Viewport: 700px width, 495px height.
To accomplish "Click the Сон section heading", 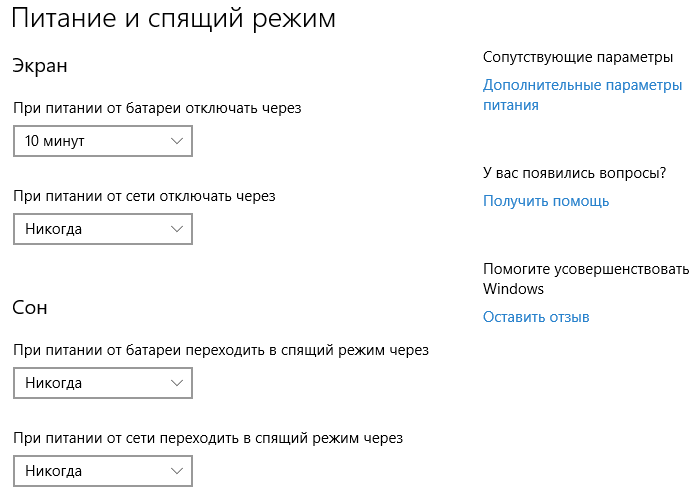I will pyautogui.click(x=30, y=308).
